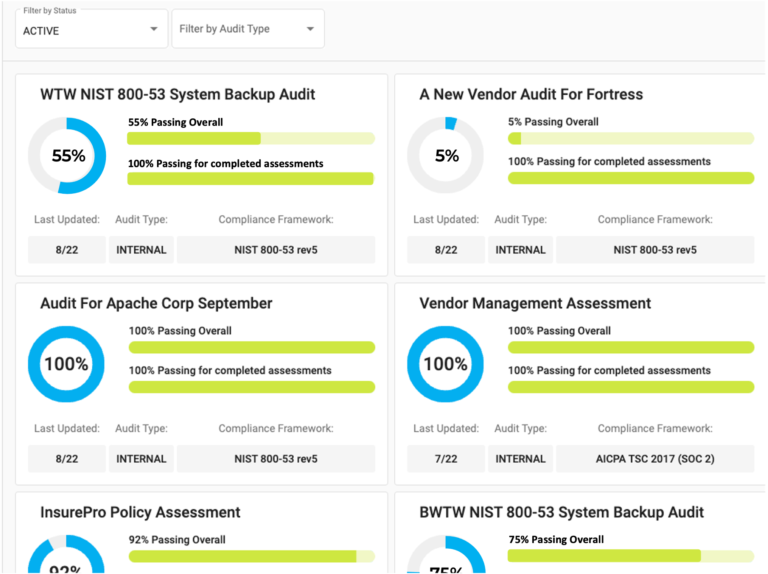Select the Vendor Management Assessment title
Screen dimensions: 768x574
[x=535, y=303]
